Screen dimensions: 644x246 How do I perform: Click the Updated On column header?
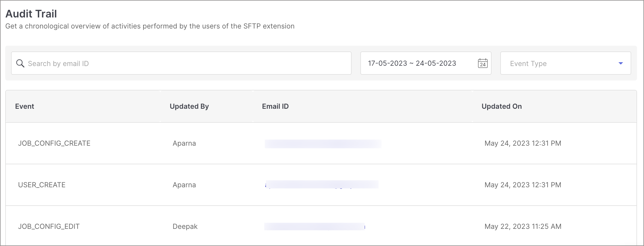[502, 106]
